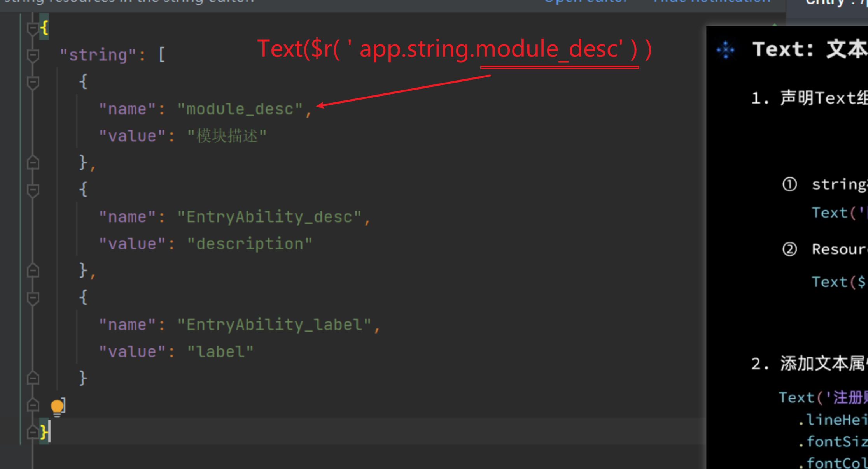Click the ".fontSiz" code line in the right panel
This screenshot has height=469, width=868.
coord(832,442)
